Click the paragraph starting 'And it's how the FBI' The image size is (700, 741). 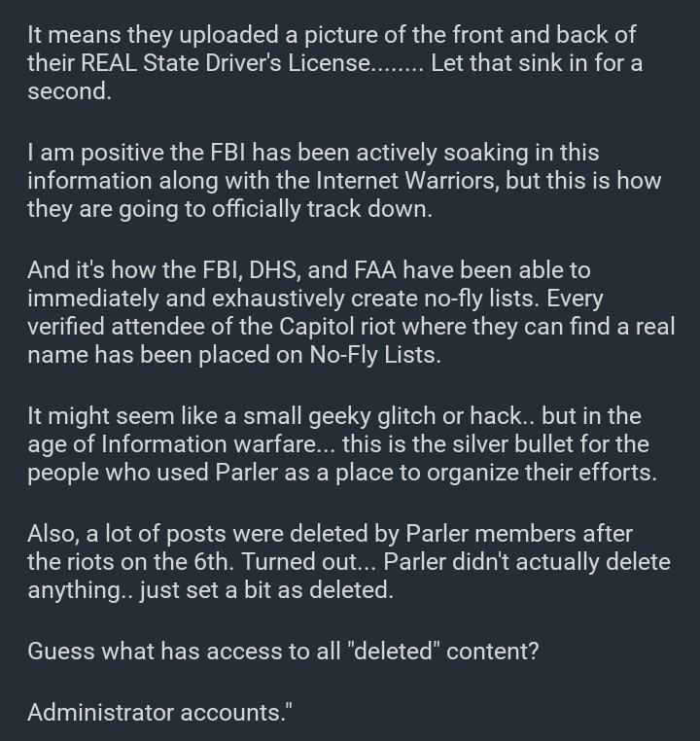pyautogui.click(x=351, y=312)
